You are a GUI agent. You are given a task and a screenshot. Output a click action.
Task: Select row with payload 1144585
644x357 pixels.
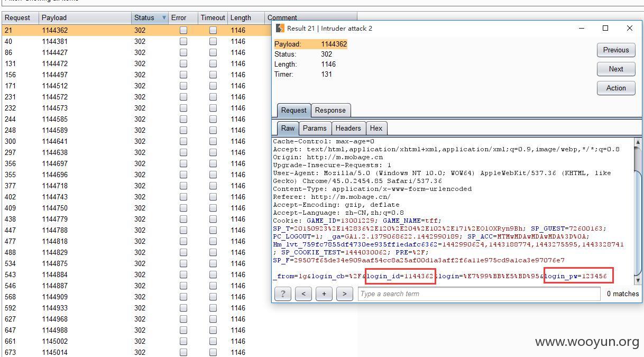(x=136, y=119)
